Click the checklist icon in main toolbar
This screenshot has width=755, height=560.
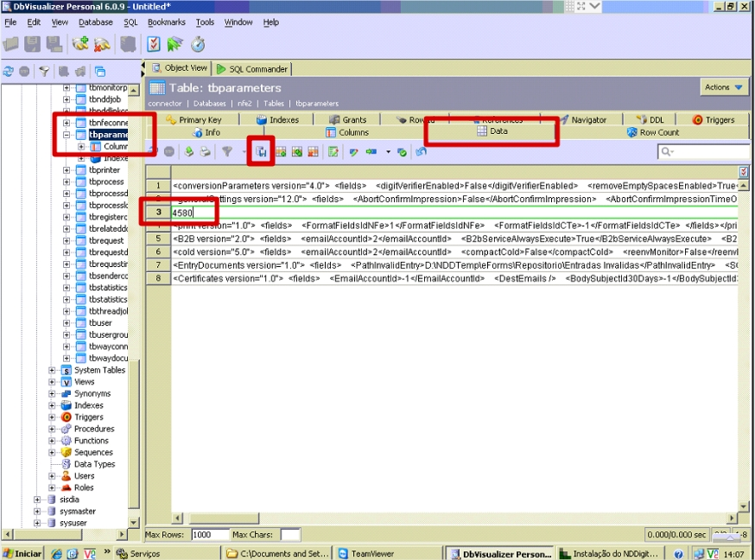point(154,43)
